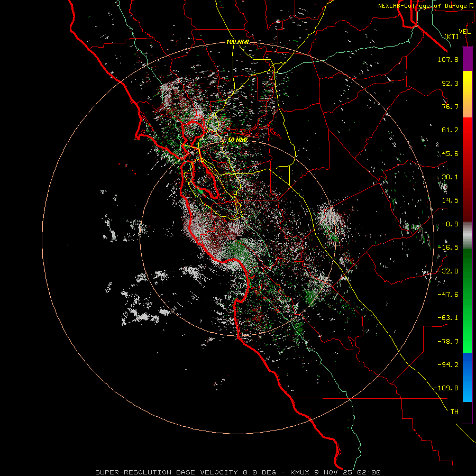Click the 61.2 velocity scale value
Screen dimensions: 476x476
450,130
